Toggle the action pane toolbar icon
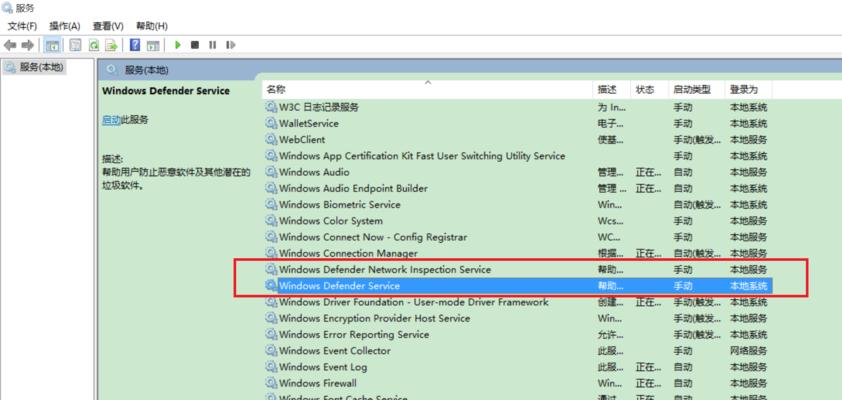The width and height of the screenshot is (842, 400). point(153,45)
